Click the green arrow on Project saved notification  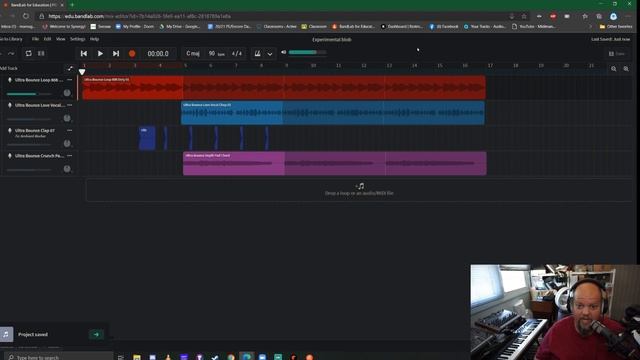tap(96, 334)
